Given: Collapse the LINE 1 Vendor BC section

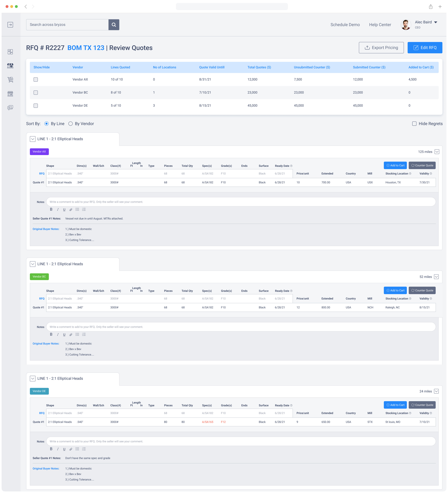Looking at the screenshot, I should click(x=33, y=264).
